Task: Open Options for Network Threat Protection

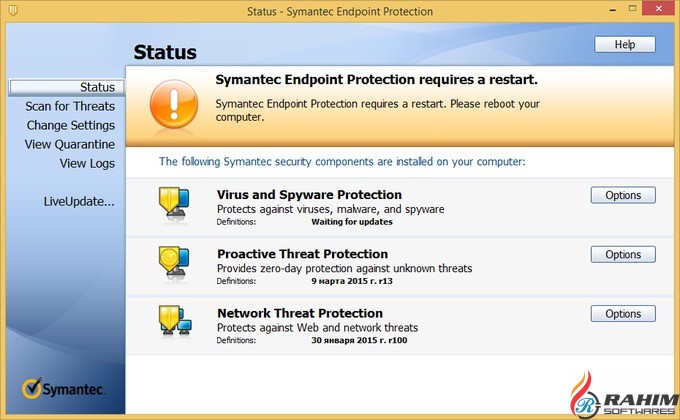Action: tap(623, 314)
